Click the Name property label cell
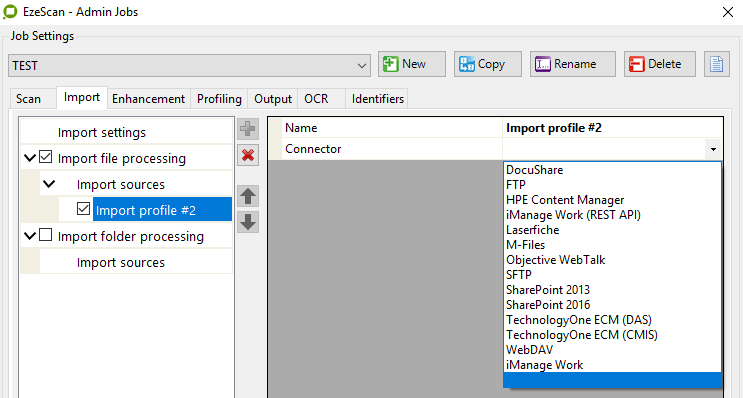 (392, 128)
